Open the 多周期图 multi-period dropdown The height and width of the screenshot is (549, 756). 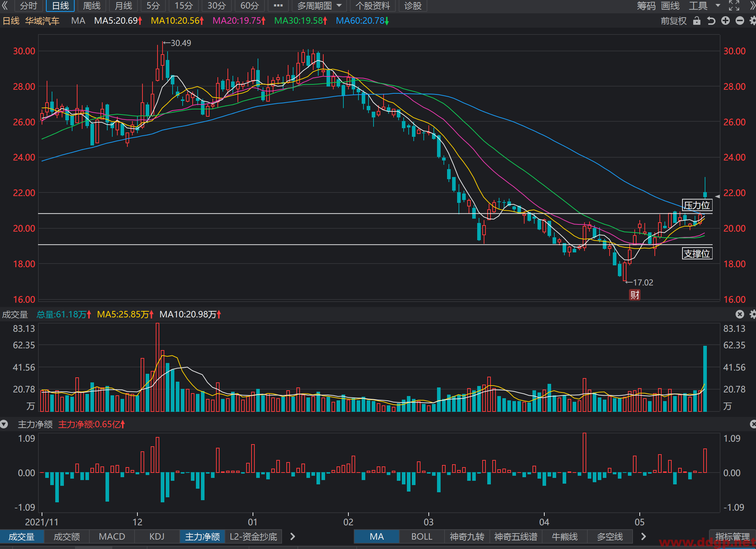[x=319, y=5]
